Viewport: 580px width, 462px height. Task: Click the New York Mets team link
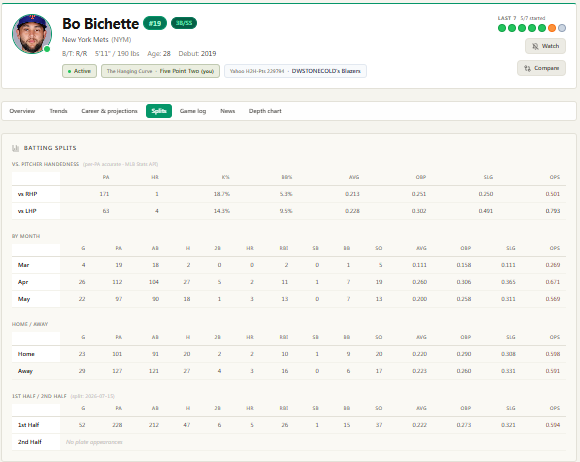click(x=97, y=40)
